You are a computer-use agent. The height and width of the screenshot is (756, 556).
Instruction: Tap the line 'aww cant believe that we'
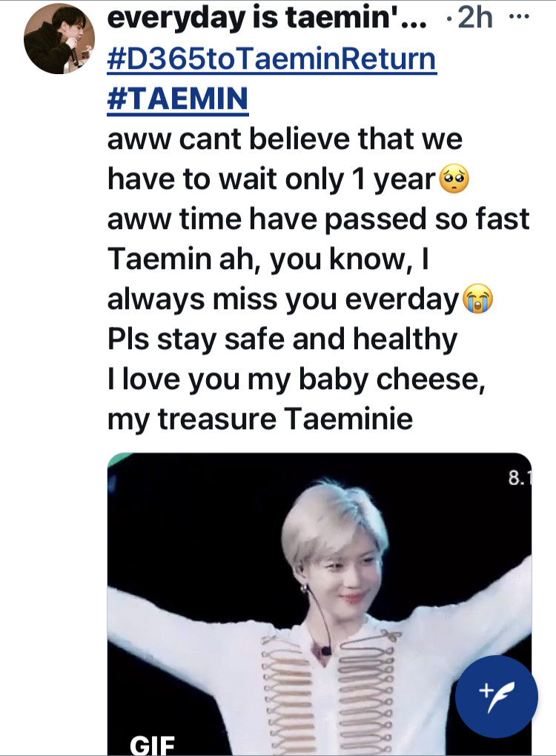point(285,139)
